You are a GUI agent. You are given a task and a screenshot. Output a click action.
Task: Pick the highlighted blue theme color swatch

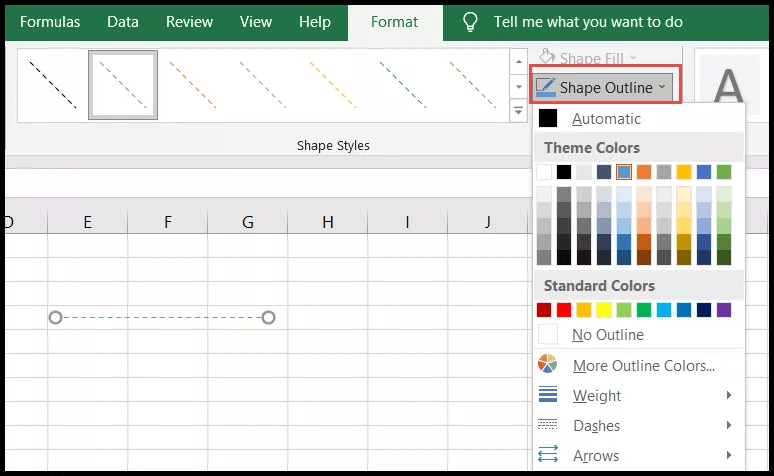click(x=624, y=172)
